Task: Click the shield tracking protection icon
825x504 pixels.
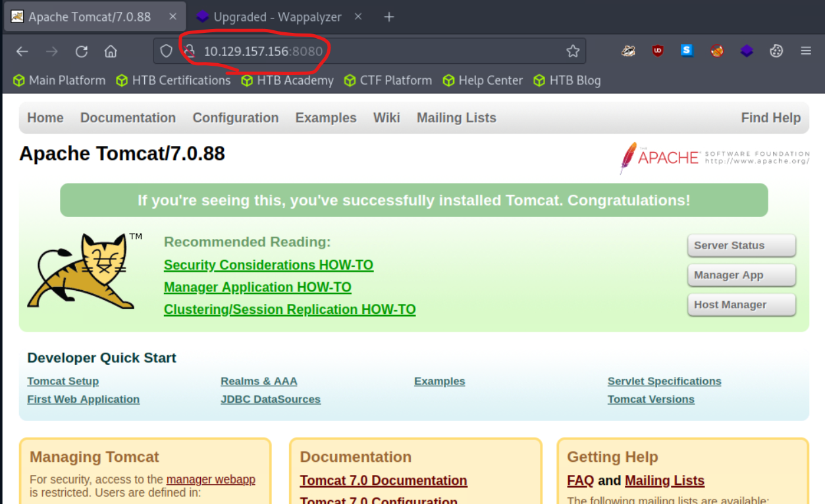Action: [x=167, y=51]
